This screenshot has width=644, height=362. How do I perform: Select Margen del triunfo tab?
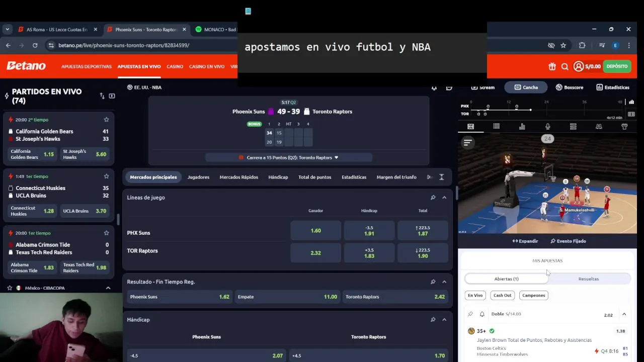(396, 177)
